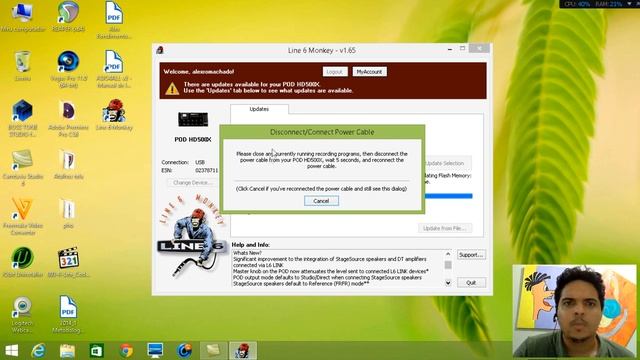Select the Line 6 Monkey desktop shortcut
The width and height of the screenshot is (640, 360).
coord(114,115)
